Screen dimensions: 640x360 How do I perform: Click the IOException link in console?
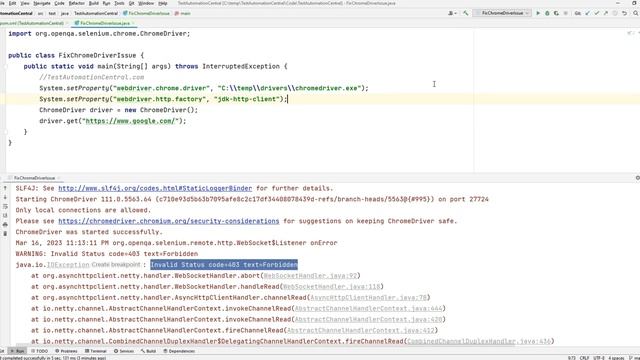pyautogui.click(x=68, y=264)
